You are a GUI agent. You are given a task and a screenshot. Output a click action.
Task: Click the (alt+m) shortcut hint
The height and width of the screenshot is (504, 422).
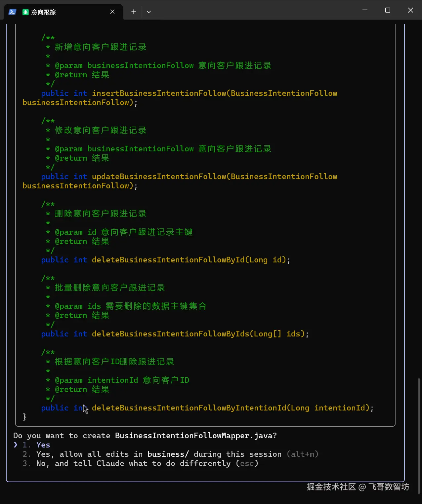coord(302,454)
